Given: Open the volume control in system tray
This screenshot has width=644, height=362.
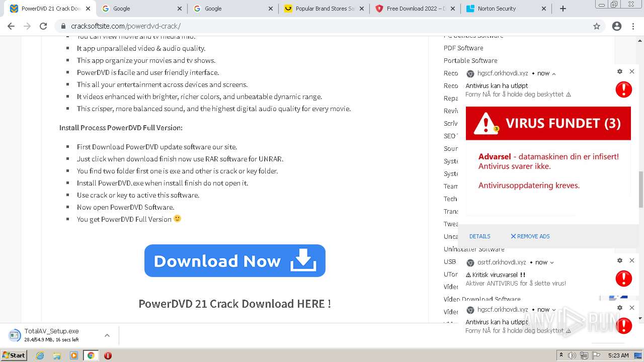Looking at the screenshot, I should (572, 355).
